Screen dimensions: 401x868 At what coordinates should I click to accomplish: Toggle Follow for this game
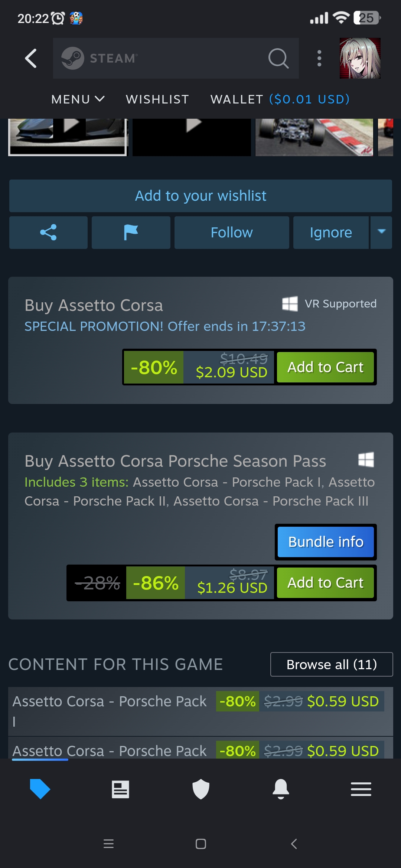click(232, 233)
